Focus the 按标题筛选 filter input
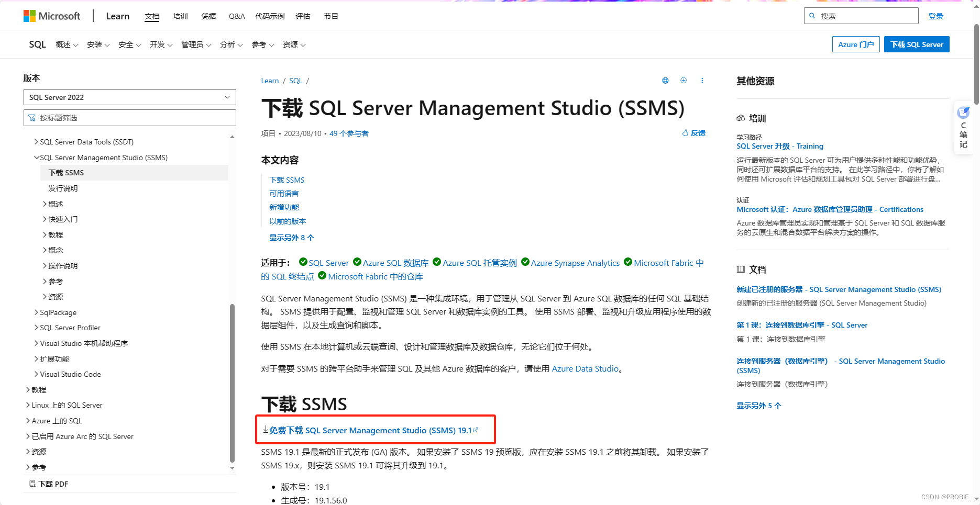This screenshot has width=980, height=505. [x=130, y=118]
